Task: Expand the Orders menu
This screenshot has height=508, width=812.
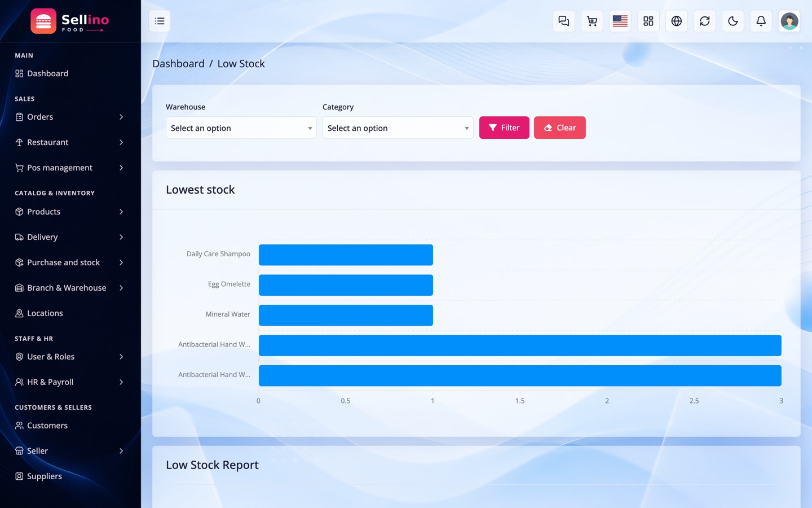Action: click(70, 117)
